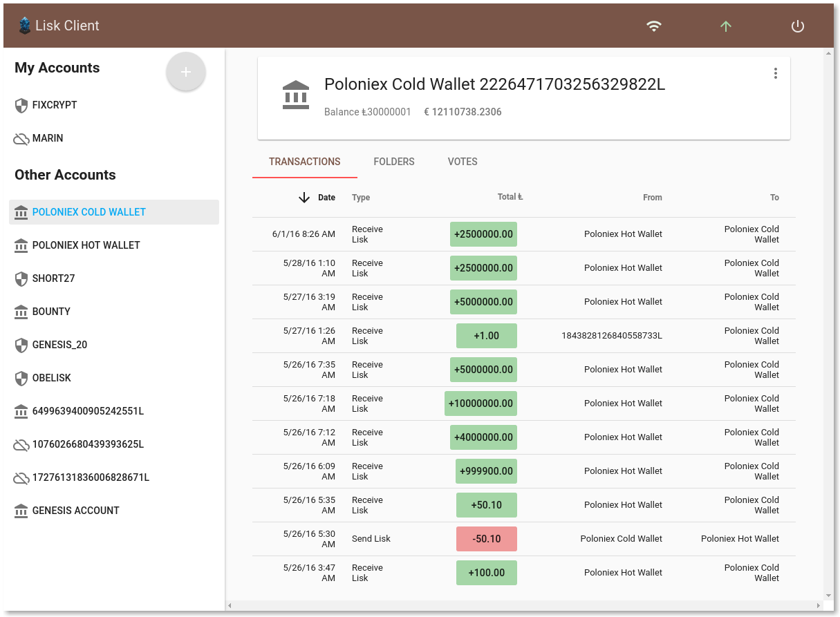Click the horizontal scrollbar left arrow
840x617 pixels.
click(x=230, y=606)
